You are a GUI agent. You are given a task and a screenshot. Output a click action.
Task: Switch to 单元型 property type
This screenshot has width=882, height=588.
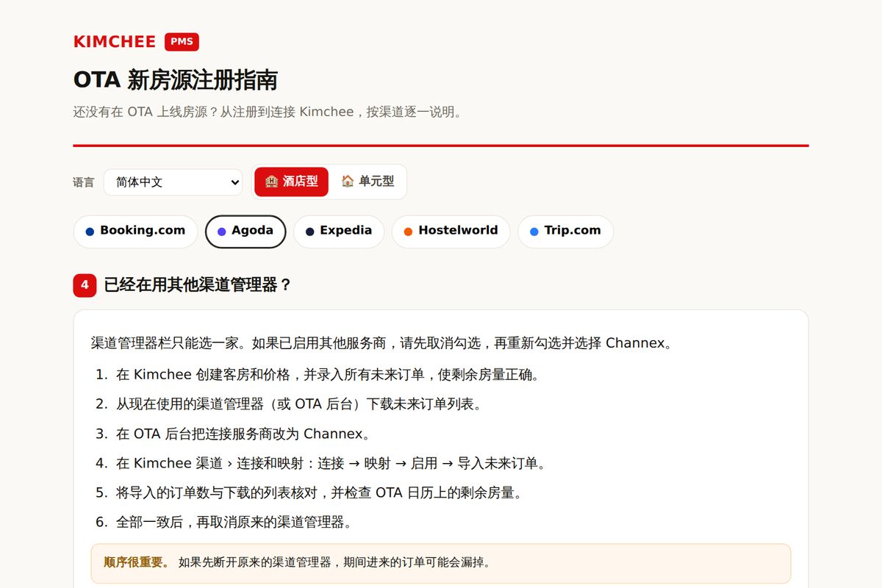[367, 182]
